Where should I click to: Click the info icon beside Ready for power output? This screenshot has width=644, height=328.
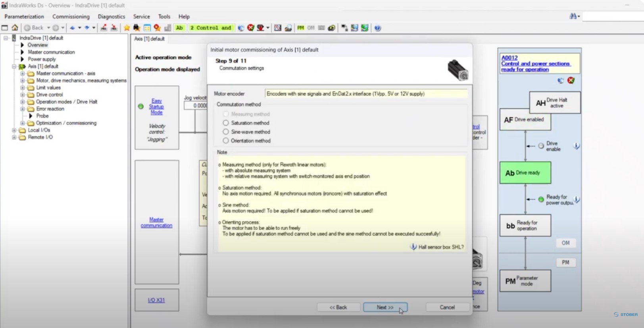click(x=577, y=199)
